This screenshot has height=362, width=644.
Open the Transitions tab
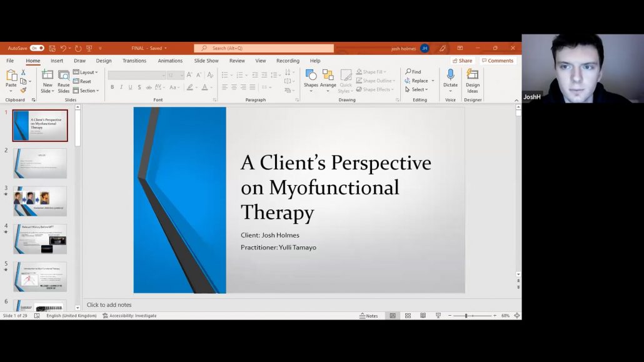pos(134,61)
